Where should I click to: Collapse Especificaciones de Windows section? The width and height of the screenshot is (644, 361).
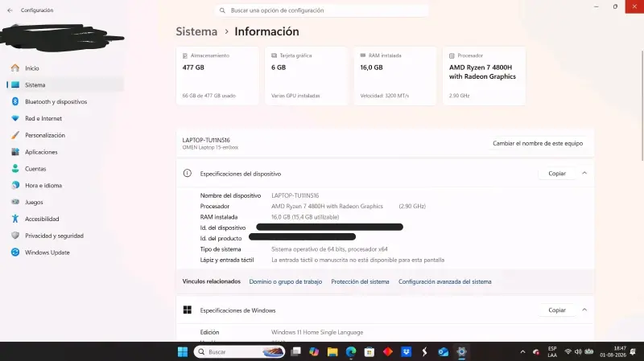tap(584, 310)
